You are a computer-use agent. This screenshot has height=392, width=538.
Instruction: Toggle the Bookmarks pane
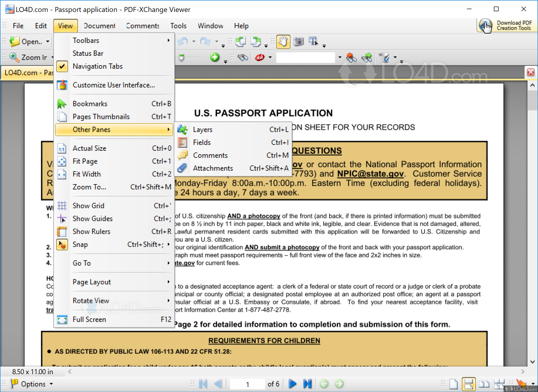[114, 104]
